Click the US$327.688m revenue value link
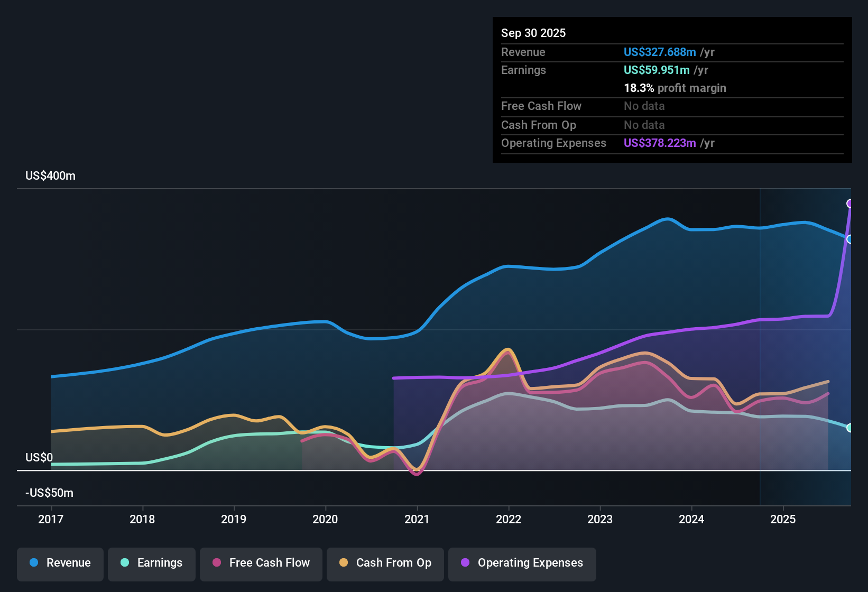This screenshot has height=592, width=868. [660, 52]
